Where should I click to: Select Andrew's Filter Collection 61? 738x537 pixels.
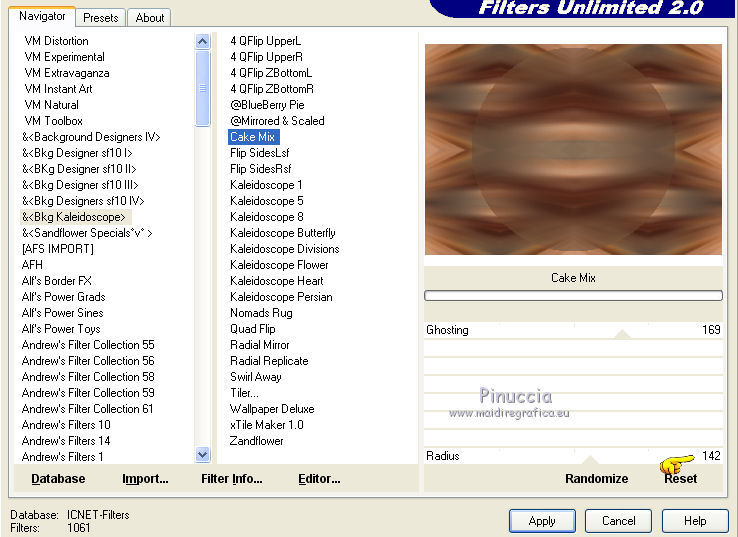(x=88, y=409)
